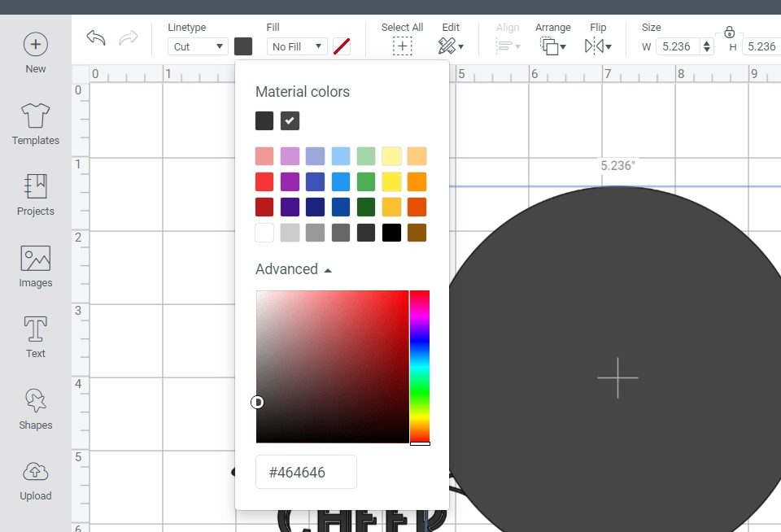This screenshot has height=532, width=781.
Task: Pick the charcoal color swatch
Action: (366, 233)
